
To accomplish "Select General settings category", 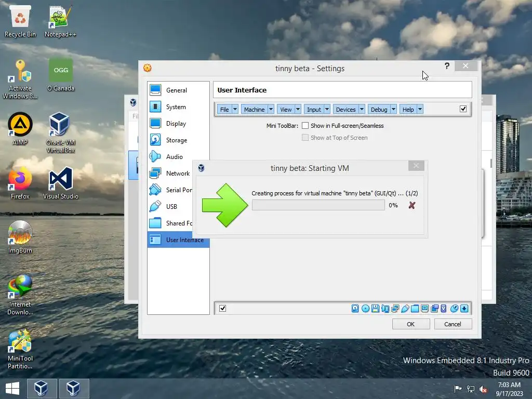I will [x=179, y=90].
